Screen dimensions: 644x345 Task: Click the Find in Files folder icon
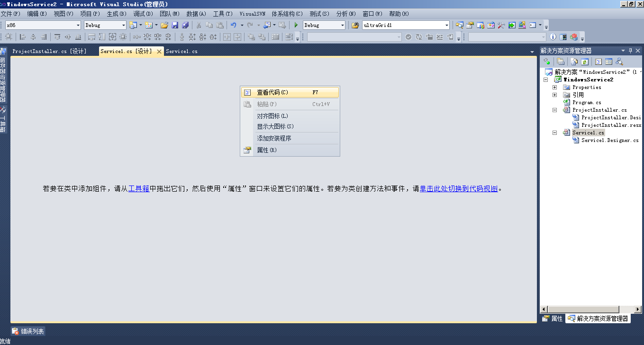[x=355, y=25]
